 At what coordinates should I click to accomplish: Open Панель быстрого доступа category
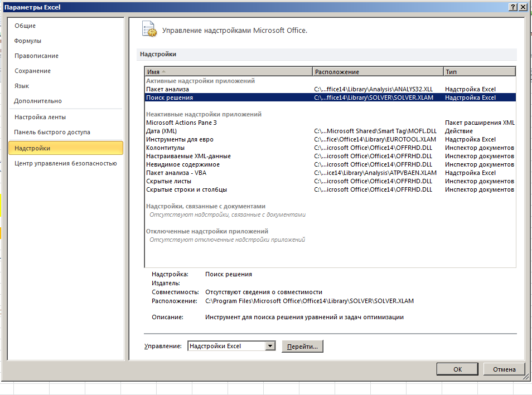(x=52, y=132)
